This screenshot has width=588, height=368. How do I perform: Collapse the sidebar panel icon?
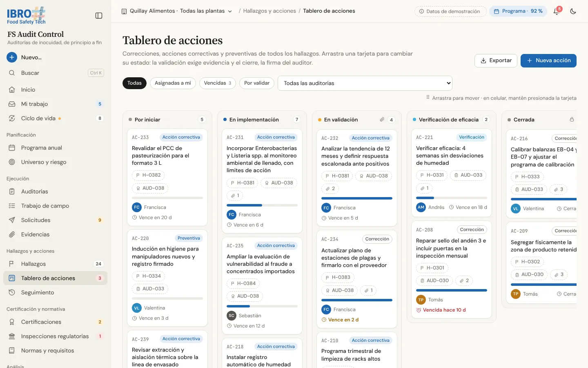[x=99, y=16]
